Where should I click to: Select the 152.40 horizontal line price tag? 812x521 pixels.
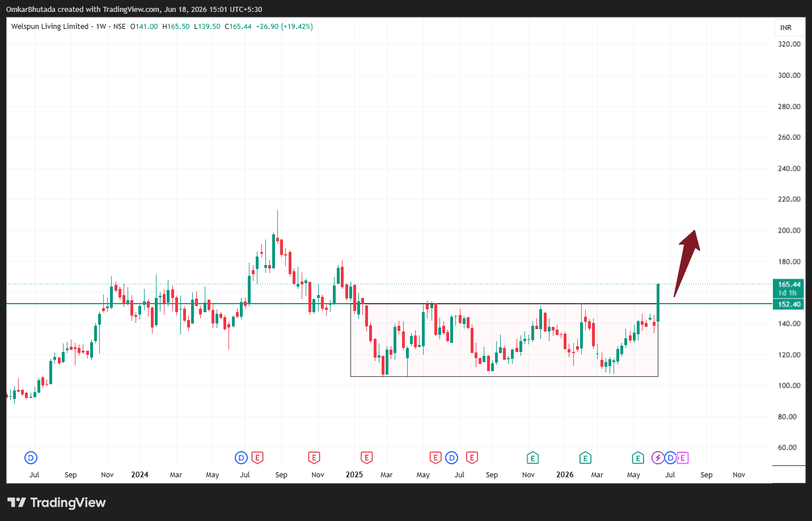[789, 304]
